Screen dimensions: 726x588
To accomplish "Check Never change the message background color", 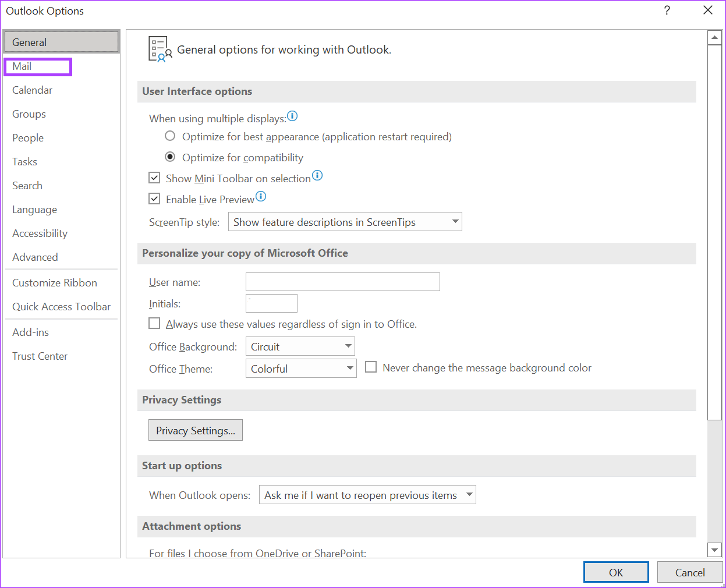I will click(x=371, y=367).
